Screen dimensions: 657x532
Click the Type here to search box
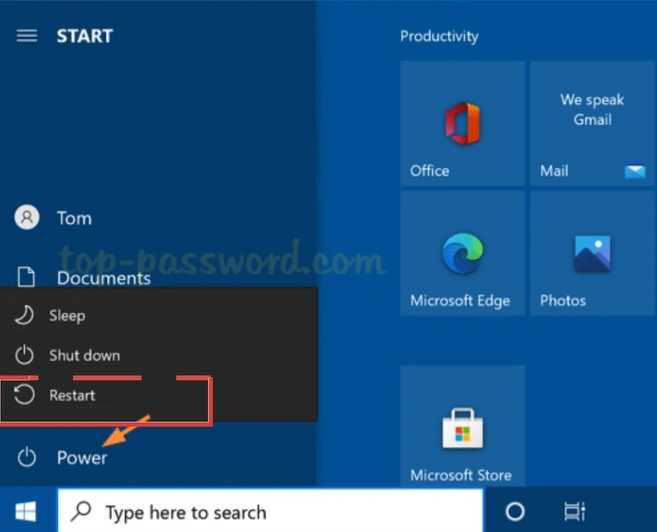(270, 511)
